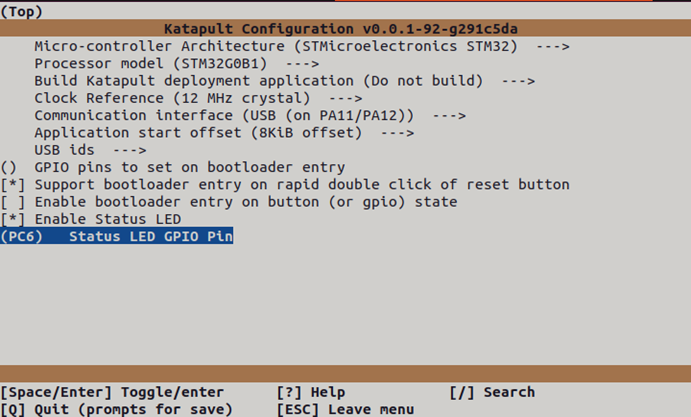Image resolution: width=691 pixels, height=417 pixels.
Task: Edit the PC6 Status LED GPIO Pin value
Action: pyautogui.click(x=118, y=237)
